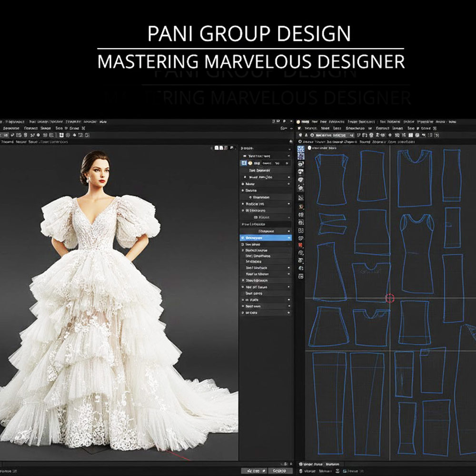476x476 pixels.
Task: Click blue selected square icon beside yellow circle
Action: 244,163
